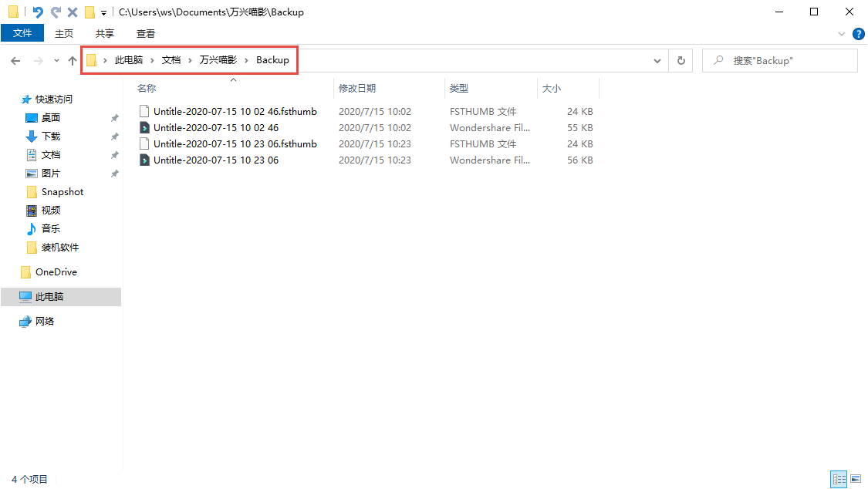This screenshot has height=489, width=868.
Task: Open 音乐 in the navigation pane
Action: (x=51, y=228)
